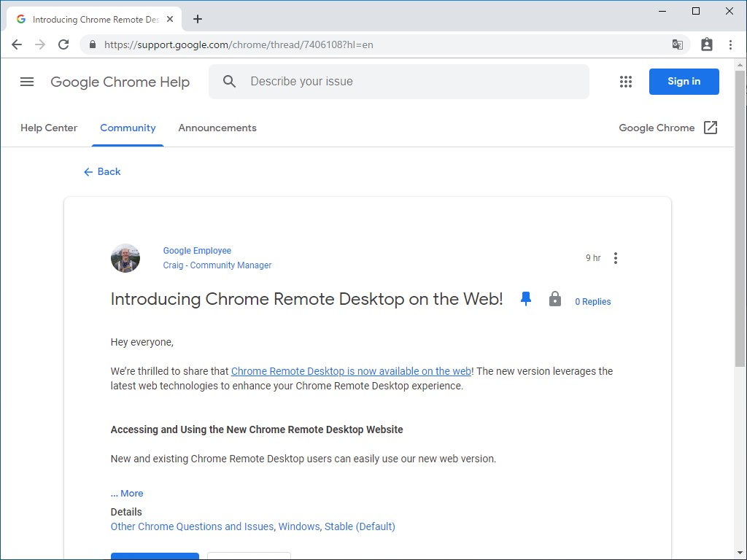Open the profile icon in the toolbar
Image resolution: width=747 pixels, height=560 pixels.
click(x=706, y=44)
